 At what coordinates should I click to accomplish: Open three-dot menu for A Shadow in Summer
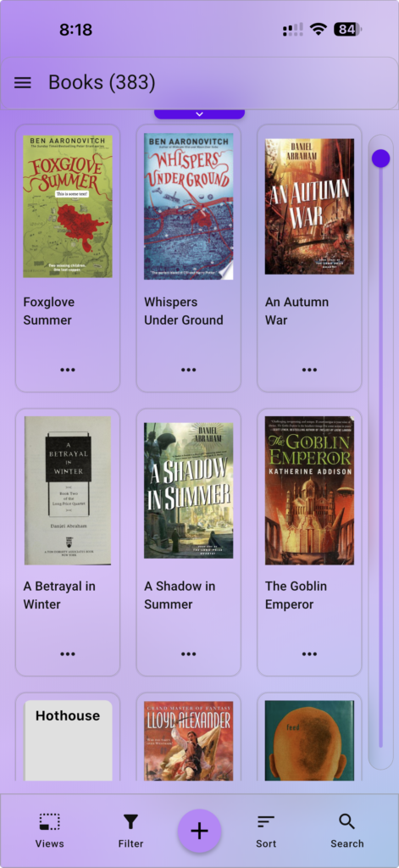[x=189, y=654]
